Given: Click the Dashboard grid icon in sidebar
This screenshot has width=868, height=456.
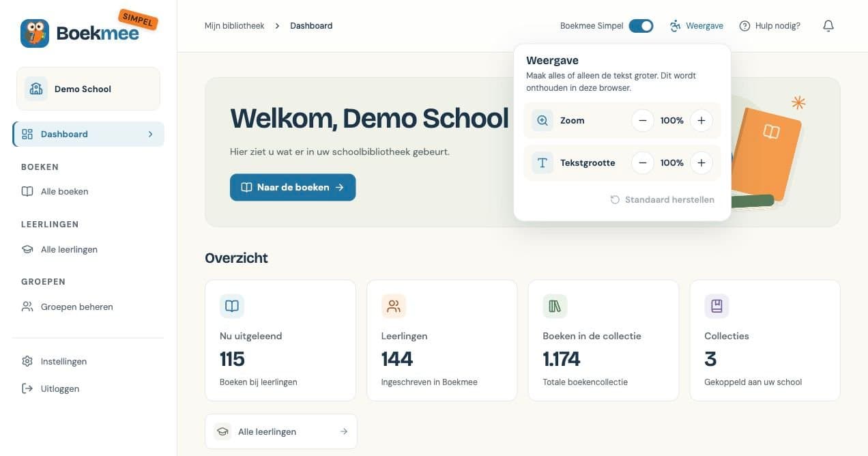Looking at the screenshot, I should click(27, 134).
